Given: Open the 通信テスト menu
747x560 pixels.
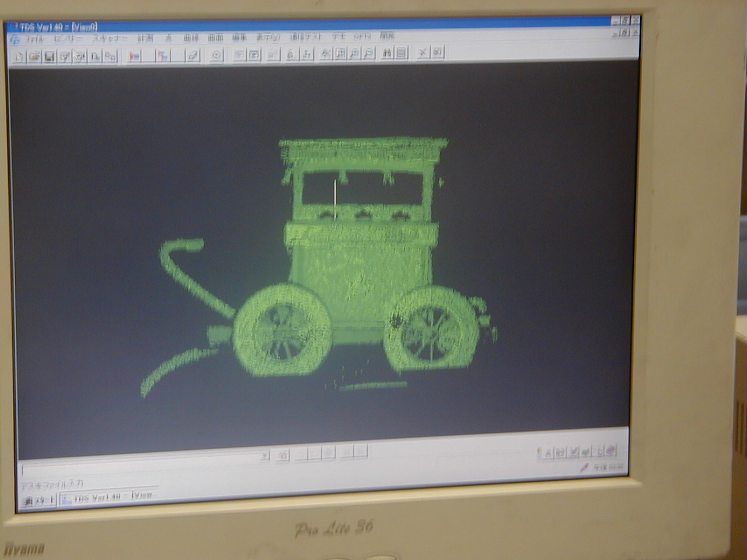Looking at the screenshot, I should [306, 36].
